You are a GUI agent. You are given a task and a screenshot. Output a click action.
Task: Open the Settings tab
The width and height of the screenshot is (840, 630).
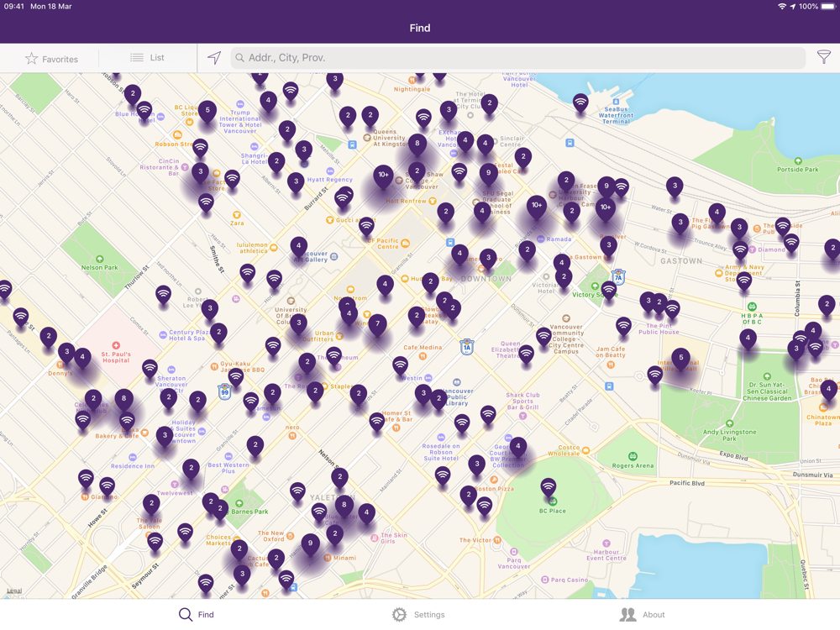418,615
